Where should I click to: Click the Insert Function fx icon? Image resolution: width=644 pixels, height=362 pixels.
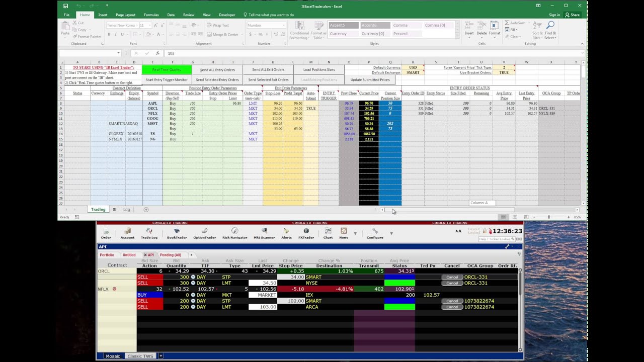pos(157,53)
